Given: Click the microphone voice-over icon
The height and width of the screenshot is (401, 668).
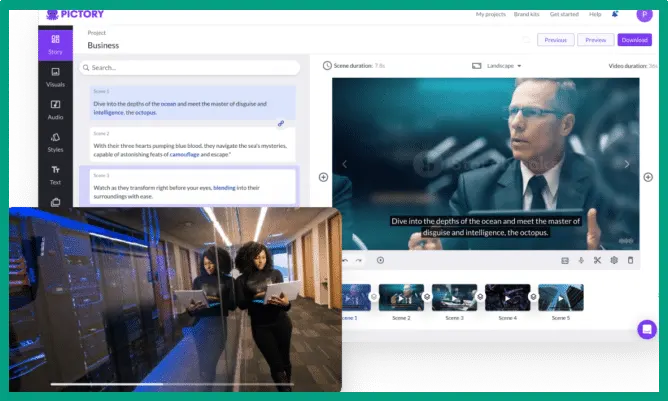Looking at the screenshot, I should 581,260.
